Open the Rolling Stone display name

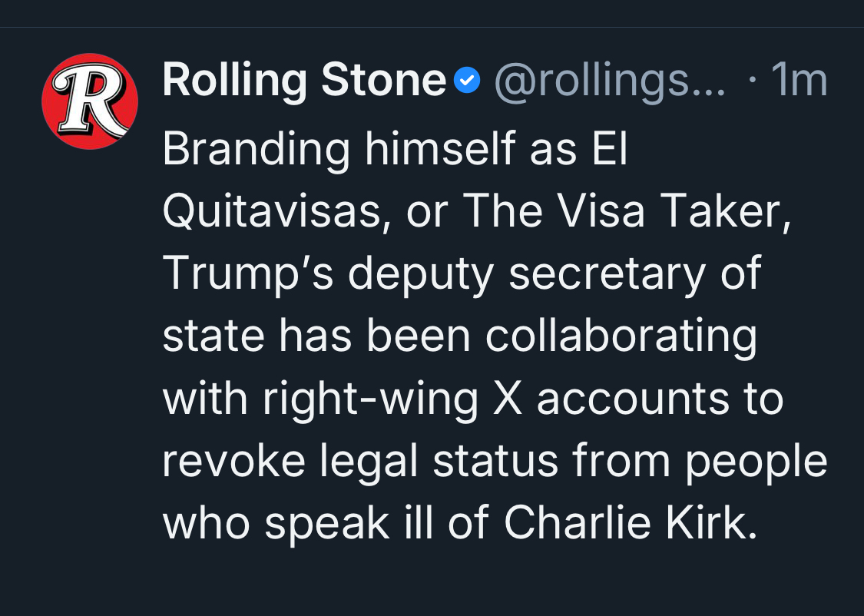click(304, 81)
